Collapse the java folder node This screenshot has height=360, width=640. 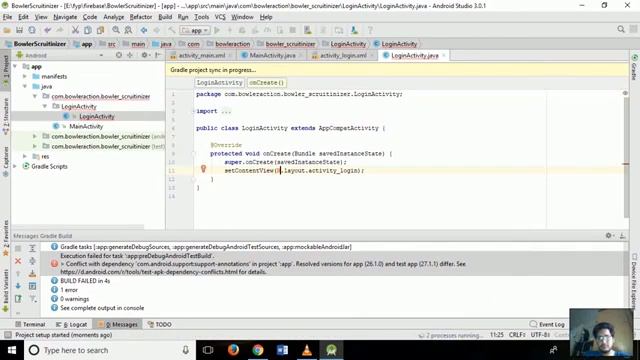25,86
